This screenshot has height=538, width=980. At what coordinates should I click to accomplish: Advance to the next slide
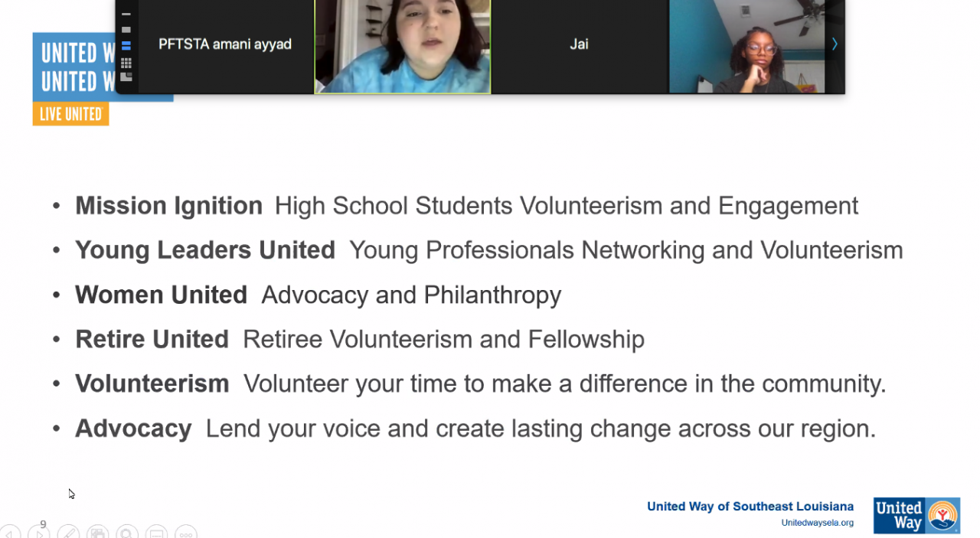click(x=39, y=533)
